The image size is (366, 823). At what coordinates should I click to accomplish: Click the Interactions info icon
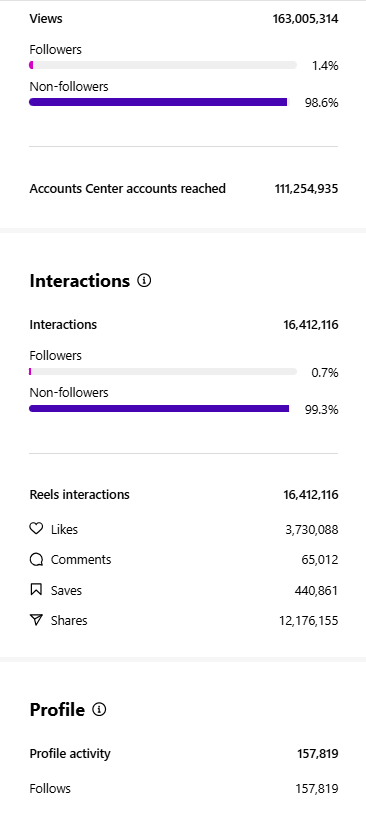click(x=144, y=281)
